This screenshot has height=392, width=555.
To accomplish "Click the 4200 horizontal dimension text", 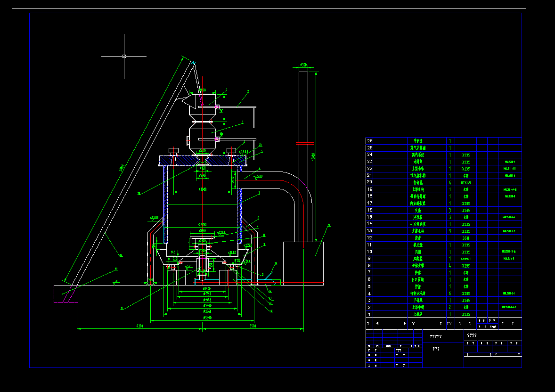I will click(x=140, y=326).
